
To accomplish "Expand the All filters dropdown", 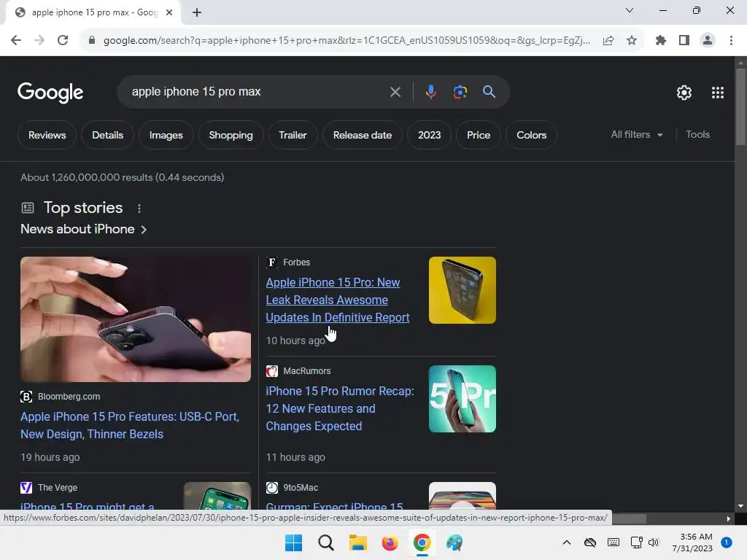I will click(x=637, y=135).
